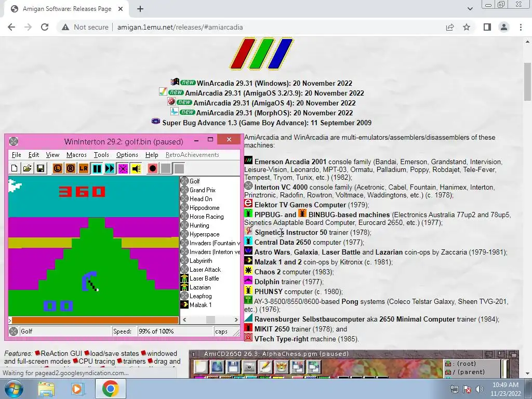The height and width of the screenshot is (399, 532).
Task: Click the Super Bug Advance 1.3 link
Action: click(267, 123)
